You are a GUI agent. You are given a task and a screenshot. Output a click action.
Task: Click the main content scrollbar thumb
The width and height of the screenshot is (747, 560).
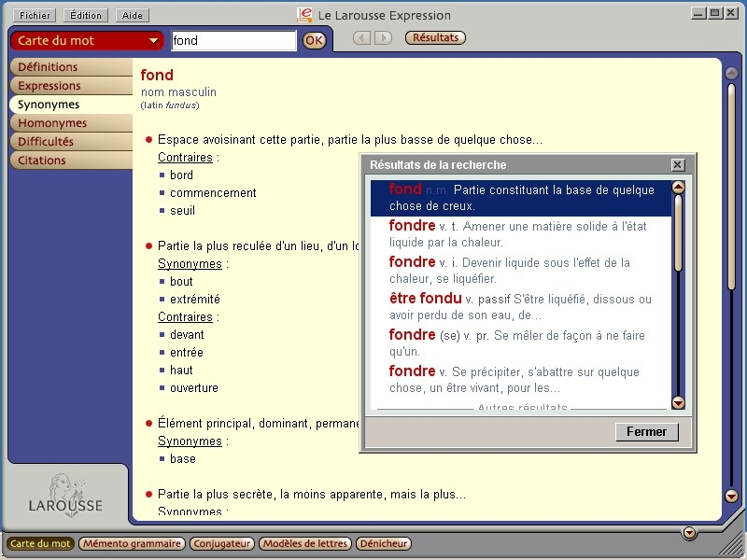(731, 187)
